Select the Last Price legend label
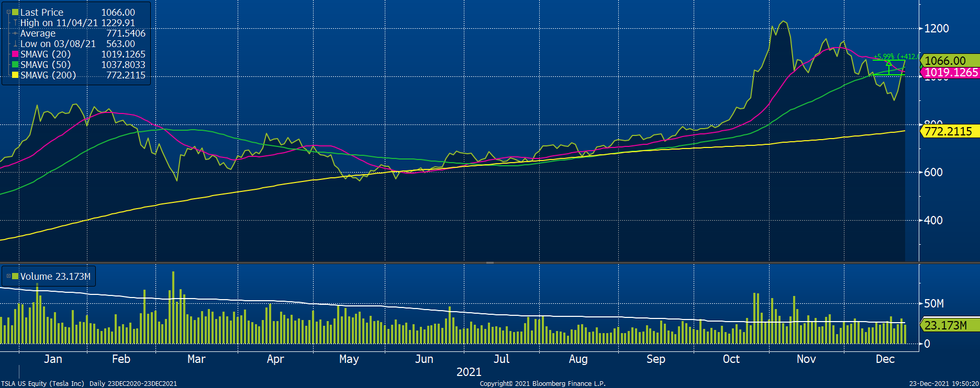Viewport: 980px width, 388px height. (x=42, y=12)
